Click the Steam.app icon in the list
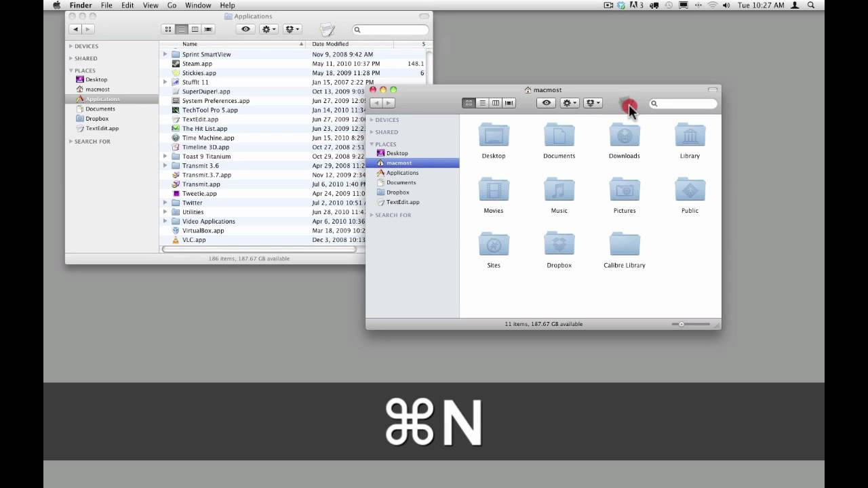The width and height of the screenshot is (868, 488). click(176, 64)
